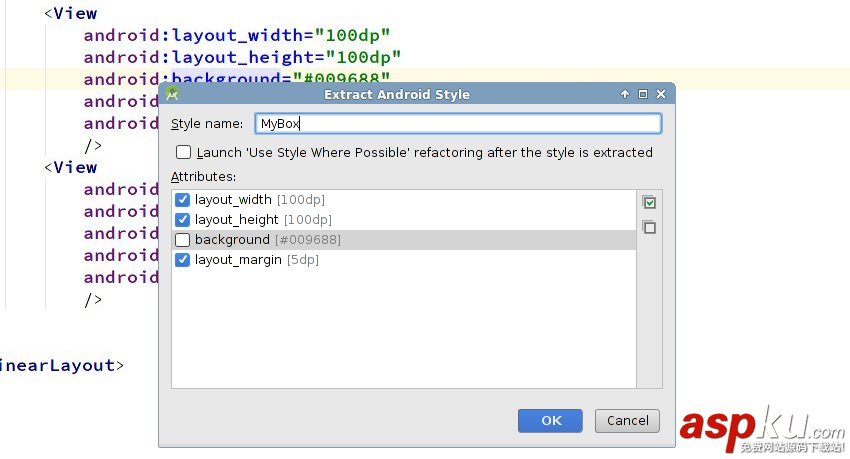Click the android:layout_height="100dp" code line
Viewport: 850px width, 459px height.
(x=241, y=58)
